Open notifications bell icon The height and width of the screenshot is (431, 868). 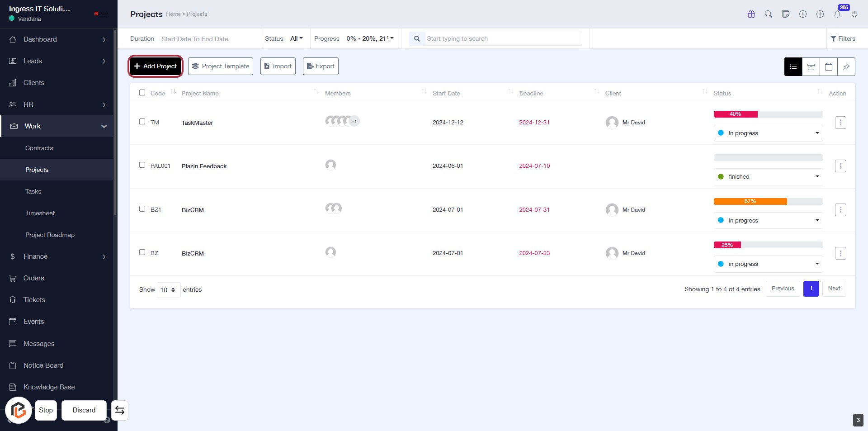(x=837, y=14)
